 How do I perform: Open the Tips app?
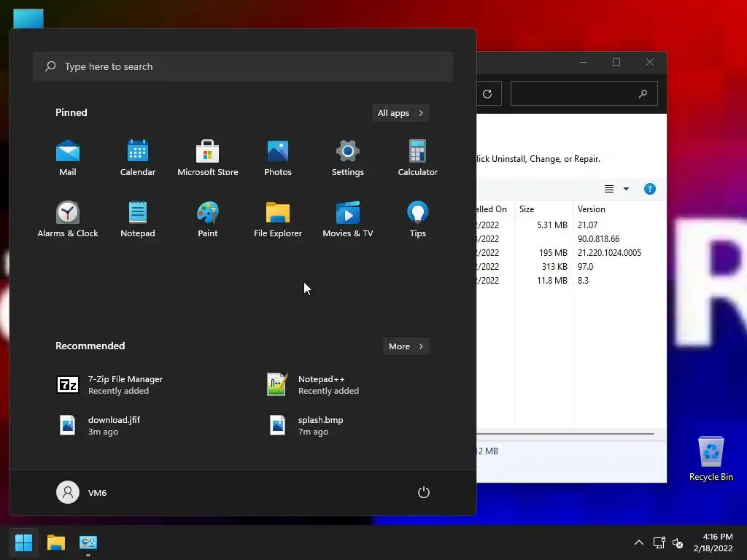tap(418, 219)
